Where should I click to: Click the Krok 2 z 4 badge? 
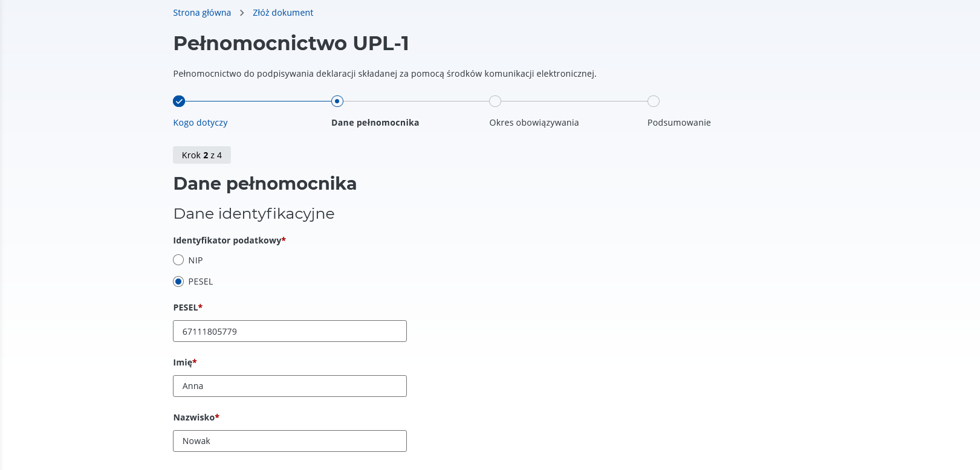[202, 155]
